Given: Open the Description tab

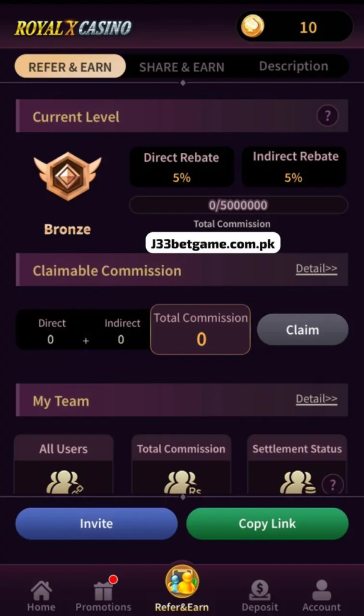Looking at the screenshot, I should pyautogui.click(x=293, y=66).
